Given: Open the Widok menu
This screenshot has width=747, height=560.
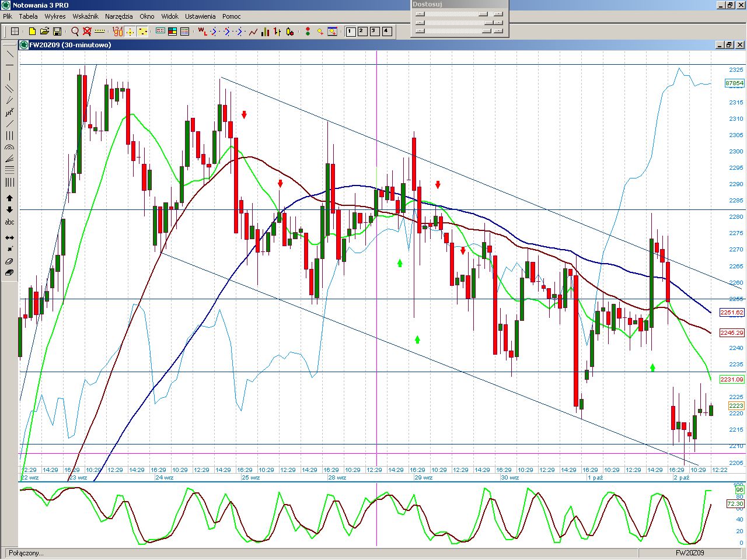Looking at the screenshot, I should pyautogui.click(x=170, y=16).
